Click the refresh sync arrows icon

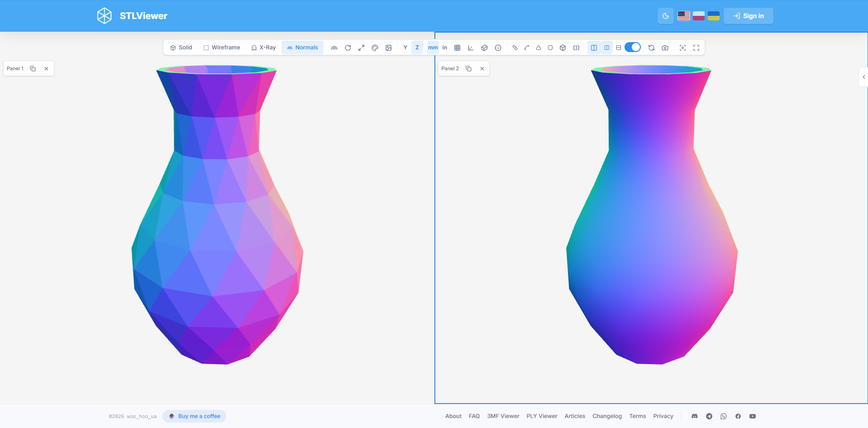(x=652, y=48)
